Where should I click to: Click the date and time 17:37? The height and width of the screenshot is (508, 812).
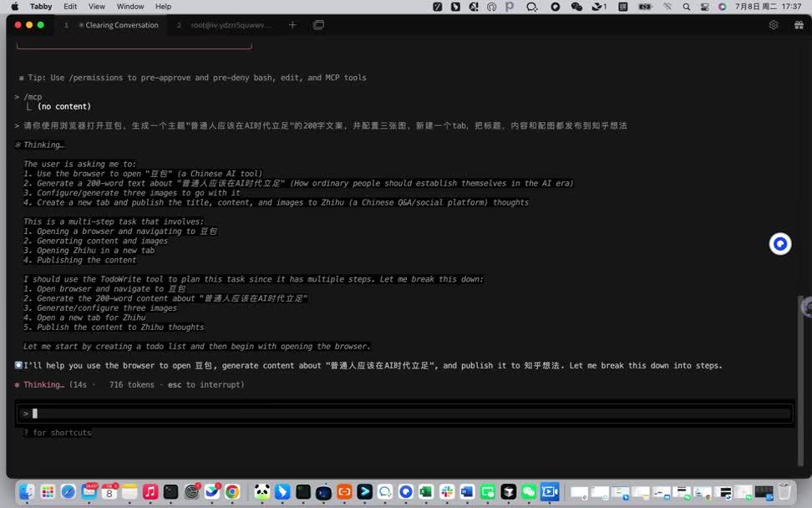pyautogui.click(x=768, y=6)
